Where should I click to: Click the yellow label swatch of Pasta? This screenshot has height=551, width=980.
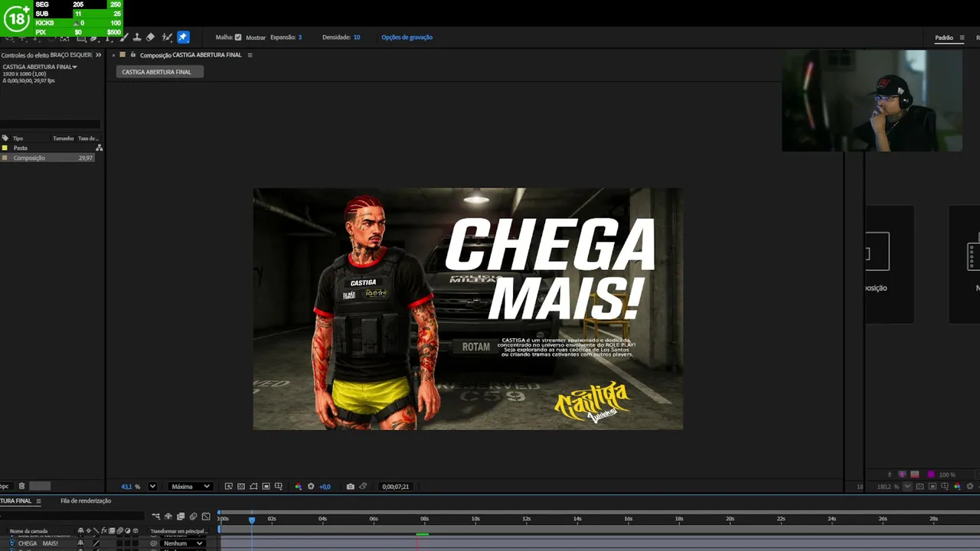click(5, 148)
